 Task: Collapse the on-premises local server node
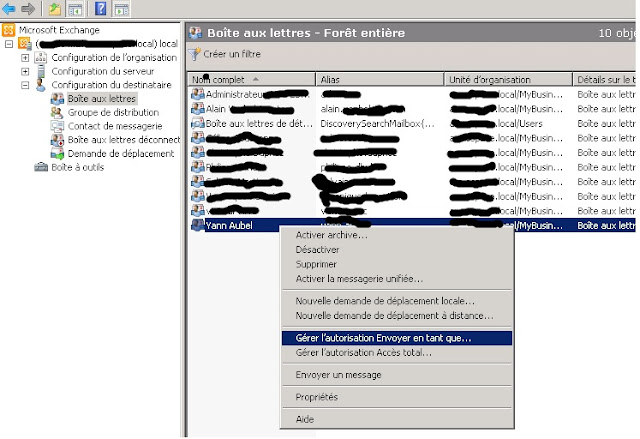pyautogui.click(x=9, y=44)
